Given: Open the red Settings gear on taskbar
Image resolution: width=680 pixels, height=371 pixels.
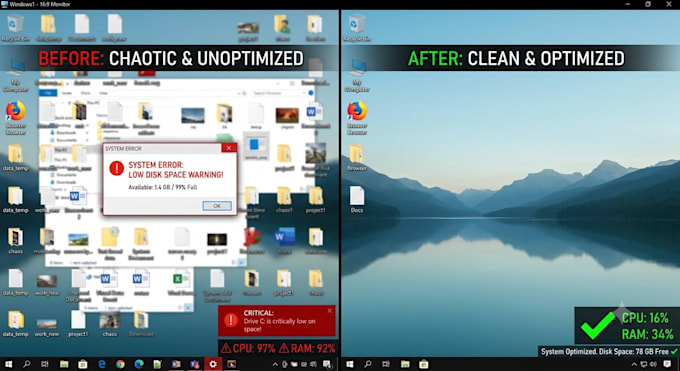Looking at the screenshot, I should tap(213, 364).
